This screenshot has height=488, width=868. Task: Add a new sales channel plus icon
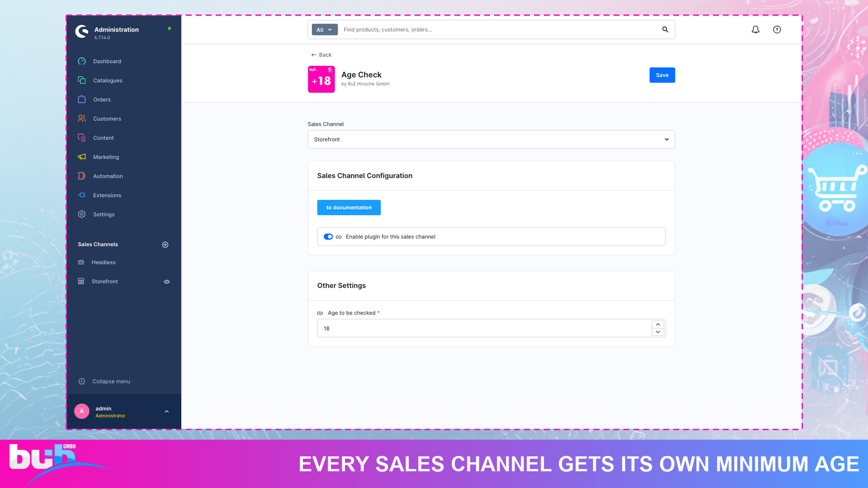165,244
